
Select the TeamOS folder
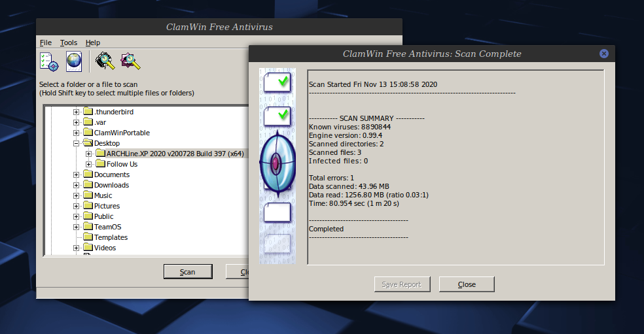coord(107,227)
